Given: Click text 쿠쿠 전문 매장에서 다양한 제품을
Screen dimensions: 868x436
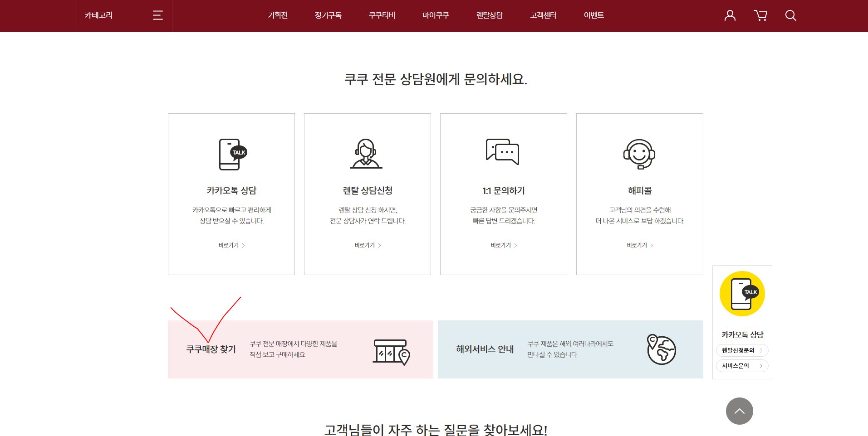Looking at the screenshot, I should click(294, 344).
